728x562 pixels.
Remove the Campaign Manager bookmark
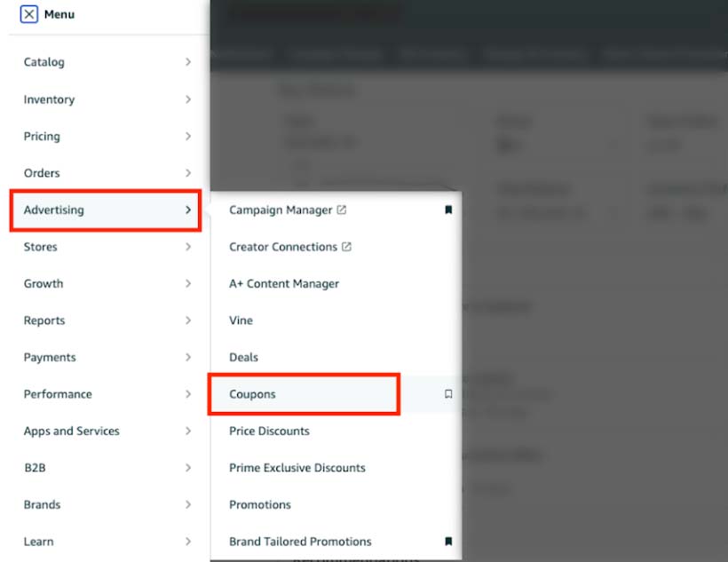[448, 210]
